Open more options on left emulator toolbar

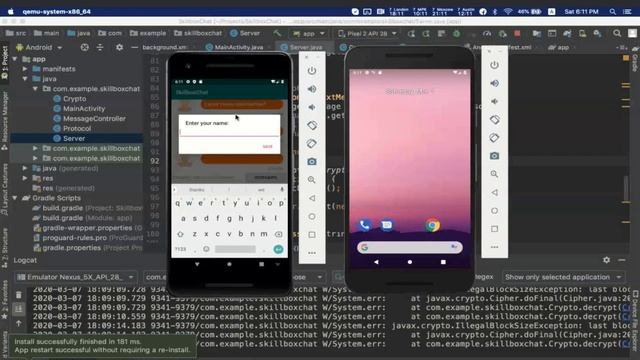[x=312, y=253]
